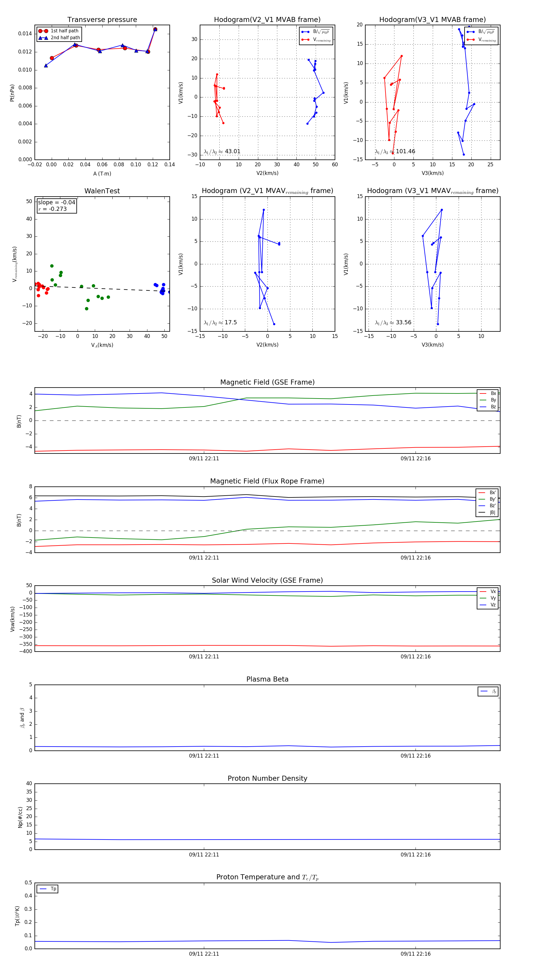Image resolution: width=535 pixels, height=980 pixels.
Task: Click the "Hodogram (V3_V1 MVAV remaining frame)" title
Action: pyautogui.click(x=432, y=191)
